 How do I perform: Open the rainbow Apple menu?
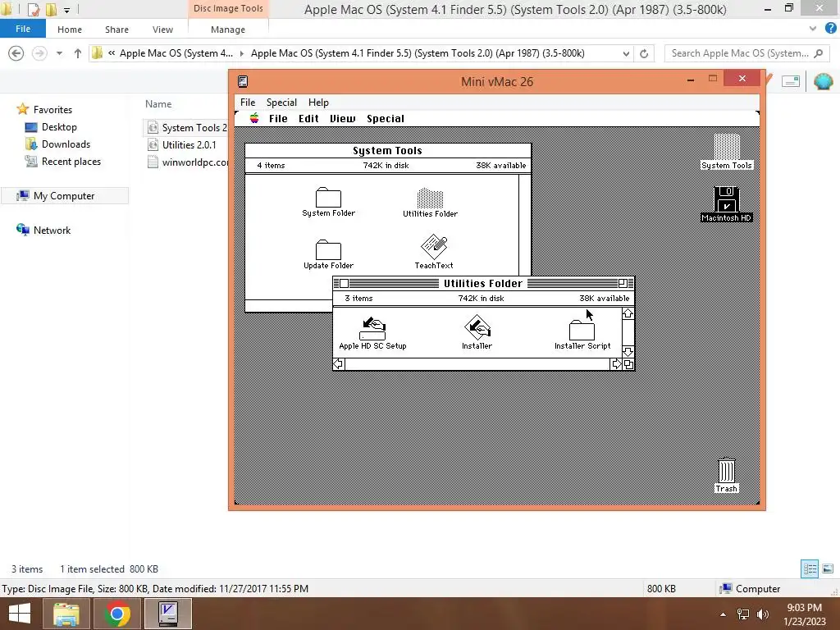(x=254, y=118)
